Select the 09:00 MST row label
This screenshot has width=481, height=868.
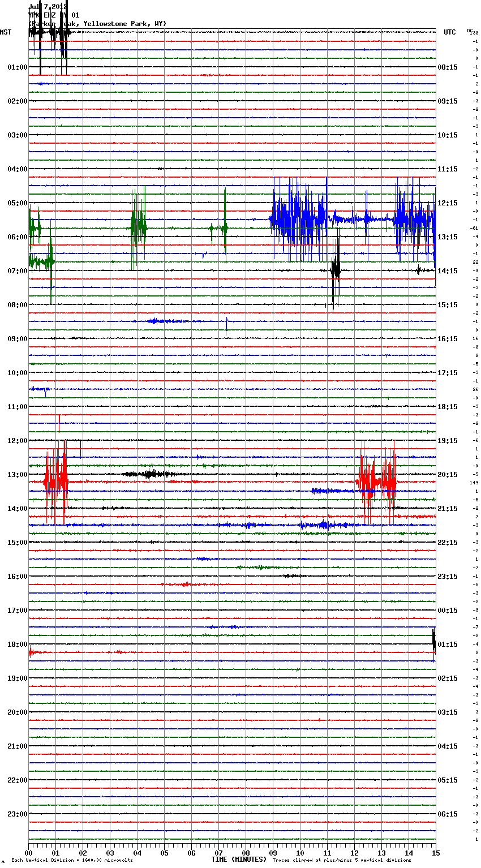[18, 339]
